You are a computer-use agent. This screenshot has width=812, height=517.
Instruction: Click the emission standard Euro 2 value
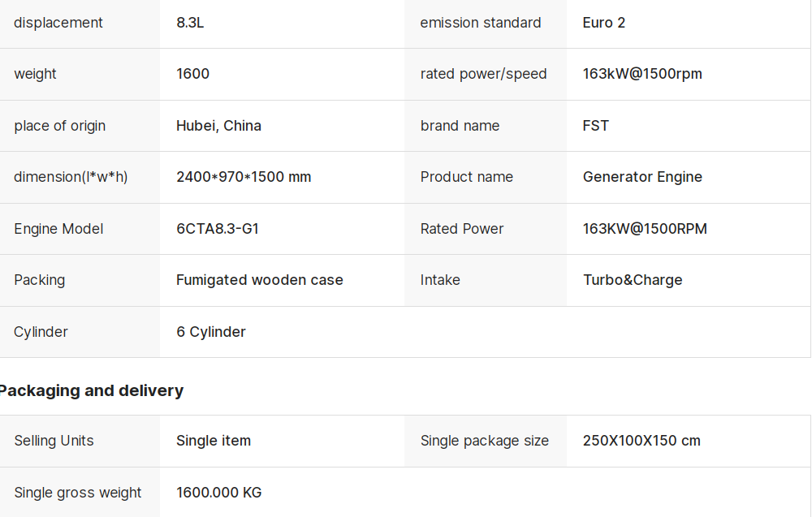coord(604,23)
